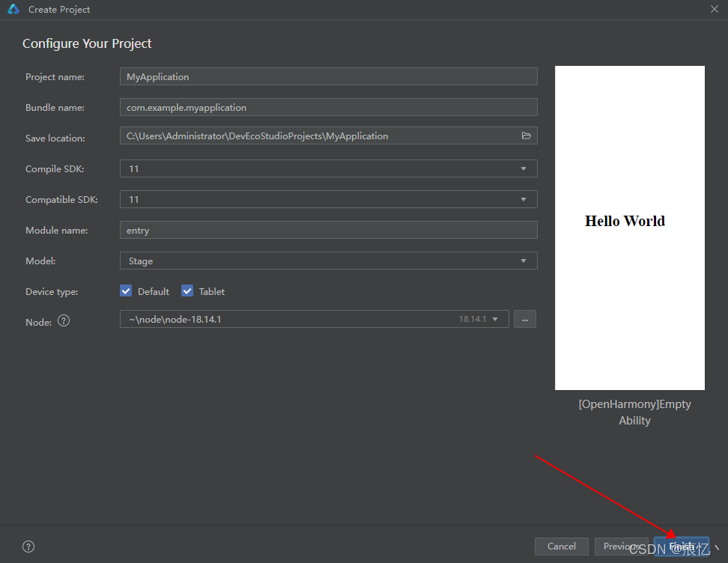
Task: Click the Bundle name input field
Action: click(x=328, y=107)
